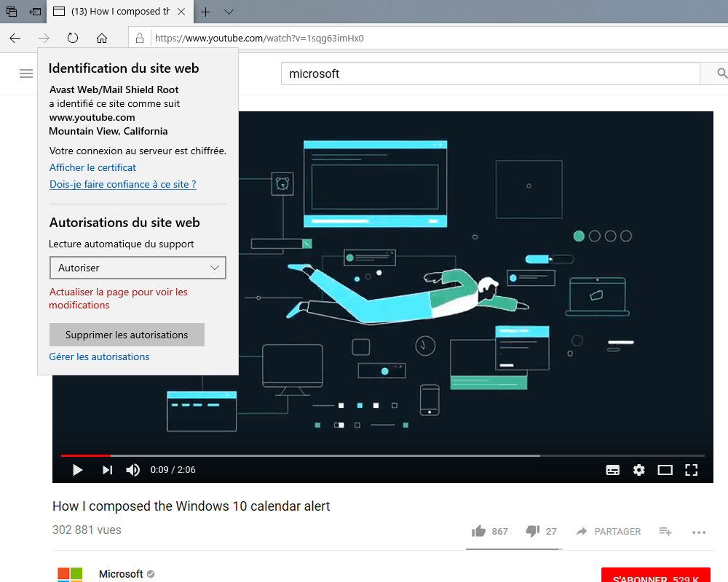Click the YouTube search field
Screen dimensions: 728x582
point(490,73)
